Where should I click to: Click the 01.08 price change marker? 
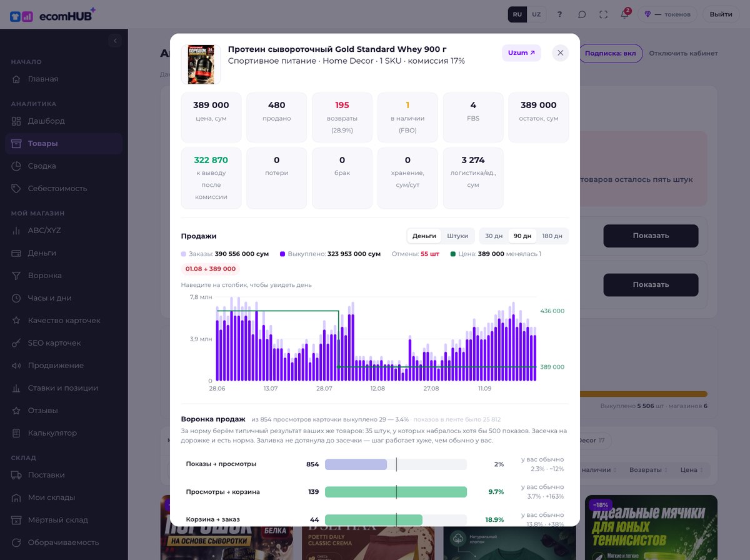[210, 269]
